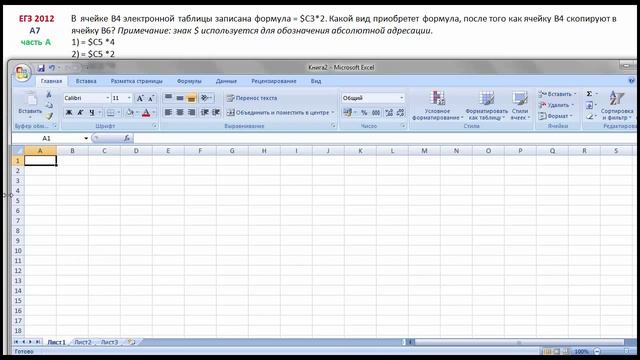The height and width of the screenshot is (360, 640).
Task: Toggle underline Ч formatting
Action: point(92,112)
